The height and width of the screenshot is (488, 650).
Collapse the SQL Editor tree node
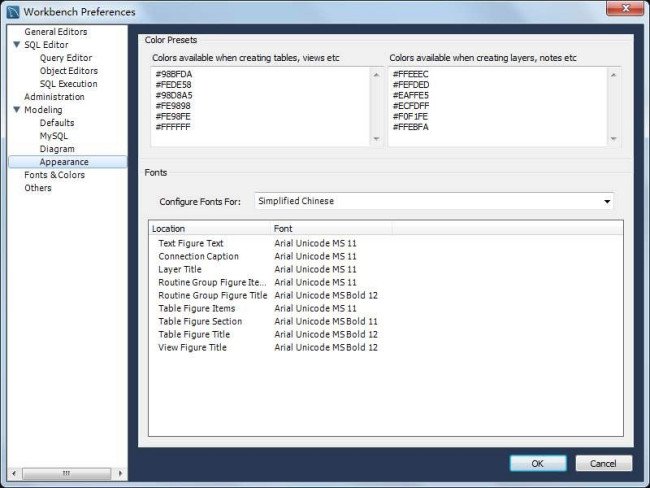(17, 44)
